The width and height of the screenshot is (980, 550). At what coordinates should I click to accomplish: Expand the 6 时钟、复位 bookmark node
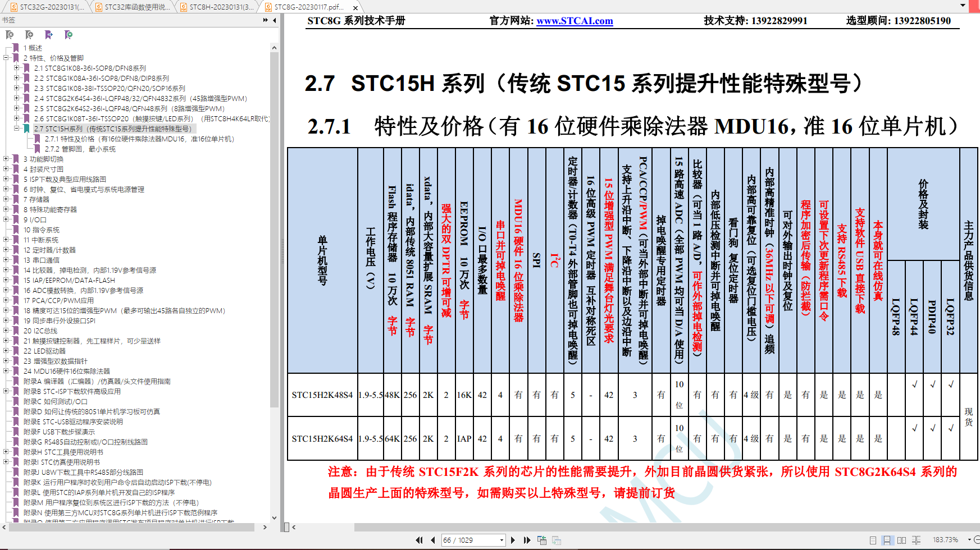(6, 189)
